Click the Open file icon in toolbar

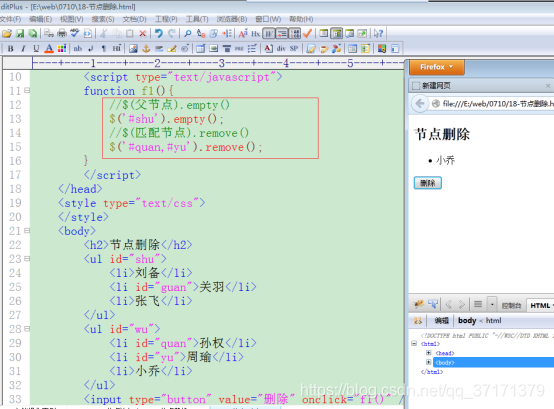point(7,34)
